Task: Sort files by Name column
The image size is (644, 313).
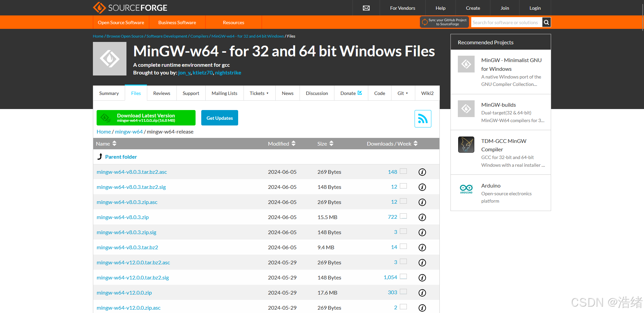Action: [x=106, y=144]
